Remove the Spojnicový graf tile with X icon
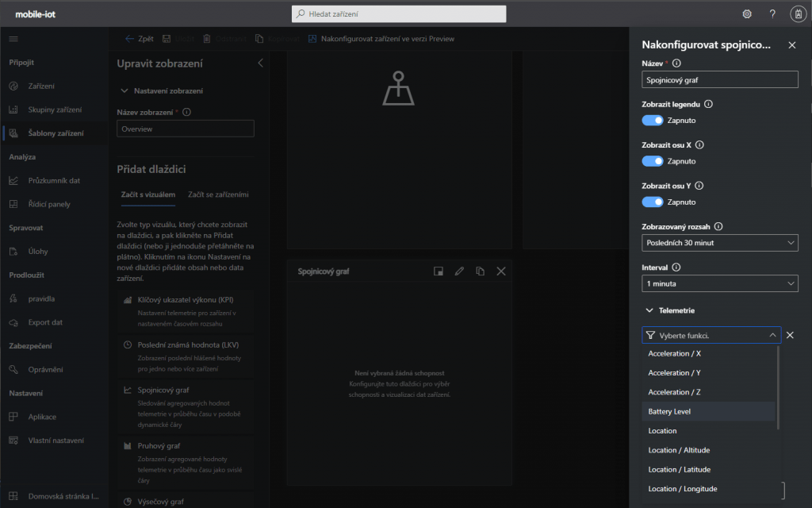The height and width of the screenshot is (508, 812). [500, 271]
